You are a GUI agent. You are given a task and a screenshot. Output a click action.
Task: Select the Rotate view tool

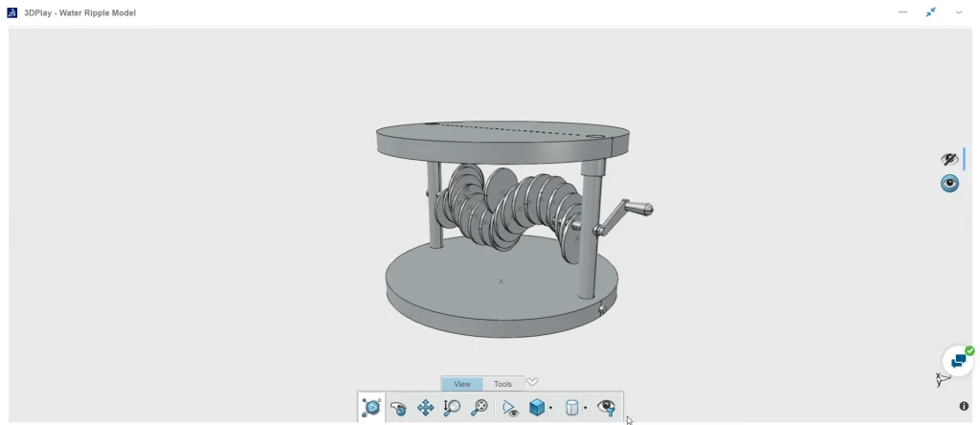pyautogui.click(x=398, y=408)
